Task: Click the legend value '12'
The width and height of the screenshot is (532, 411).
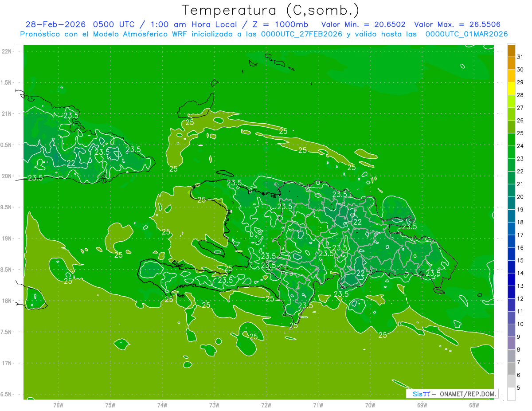Action: point(520,299)
